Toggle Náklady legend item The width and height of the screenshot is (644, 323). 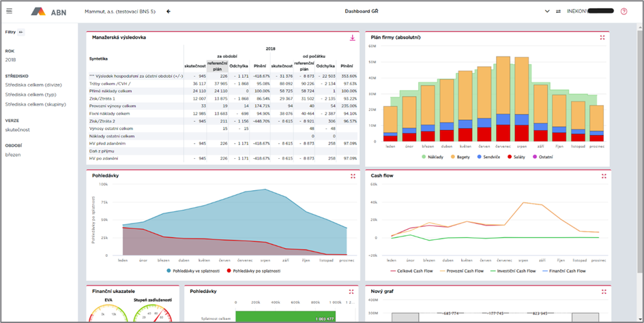click(432, 157)
